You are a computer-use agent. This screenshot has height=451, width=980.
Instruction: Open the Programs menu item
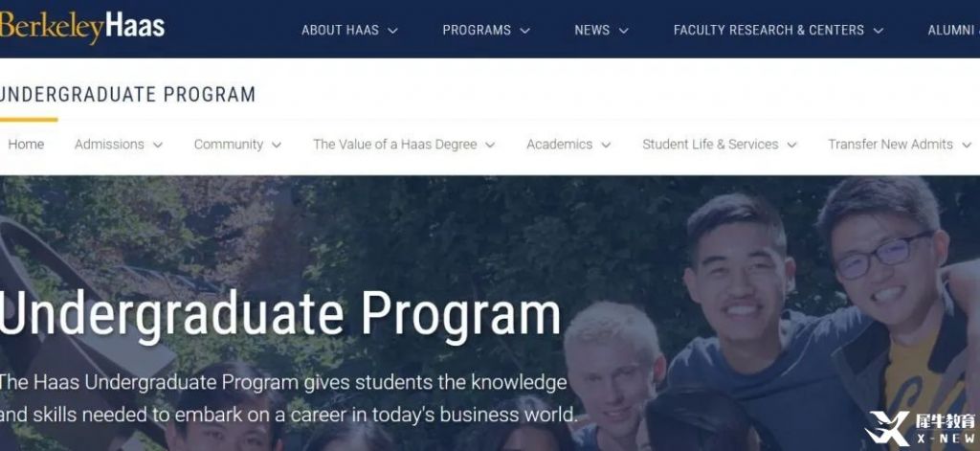(x=477, y=30)
